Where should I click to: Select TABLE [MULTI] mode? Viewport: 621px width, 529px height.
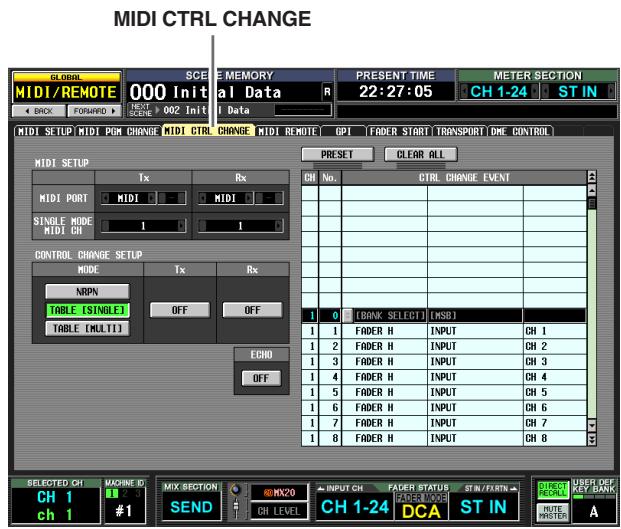pyautogui.click(x=87, y=329)
